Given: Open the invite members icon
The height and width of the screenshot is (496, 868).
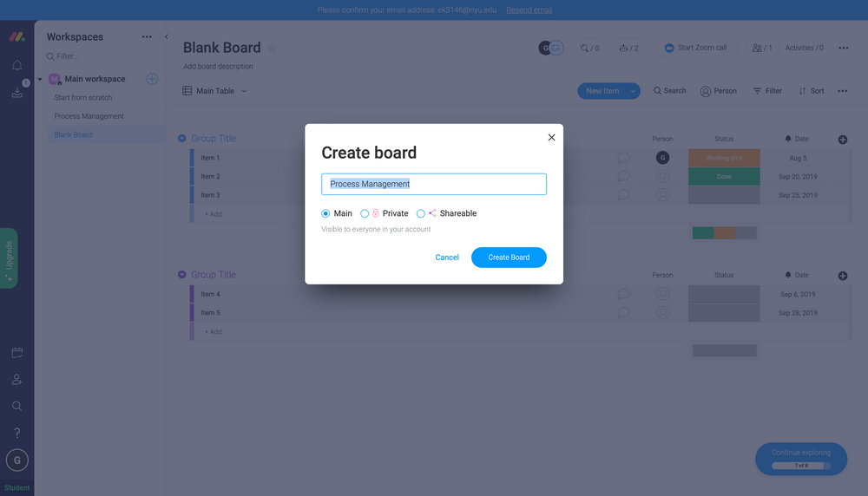Looking at the screenshot, I should click(17, 379).
